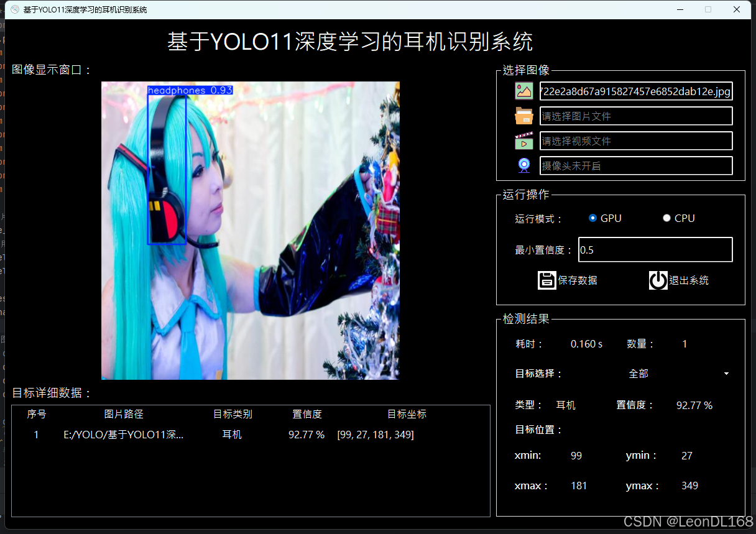Click the 退出系统 button label

tap(689, 280)
